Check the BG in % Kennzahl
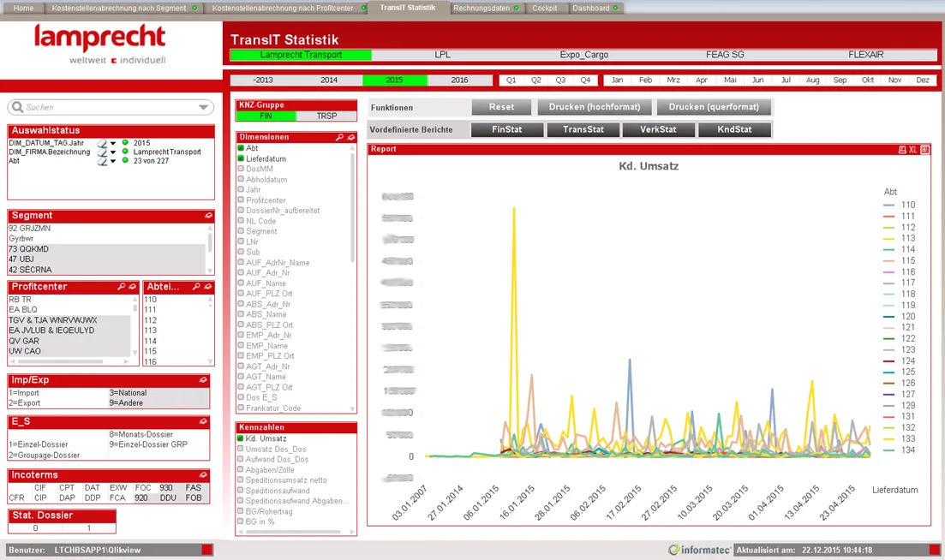This screenshot has height=560, width=945. click(x=241, y=521)
